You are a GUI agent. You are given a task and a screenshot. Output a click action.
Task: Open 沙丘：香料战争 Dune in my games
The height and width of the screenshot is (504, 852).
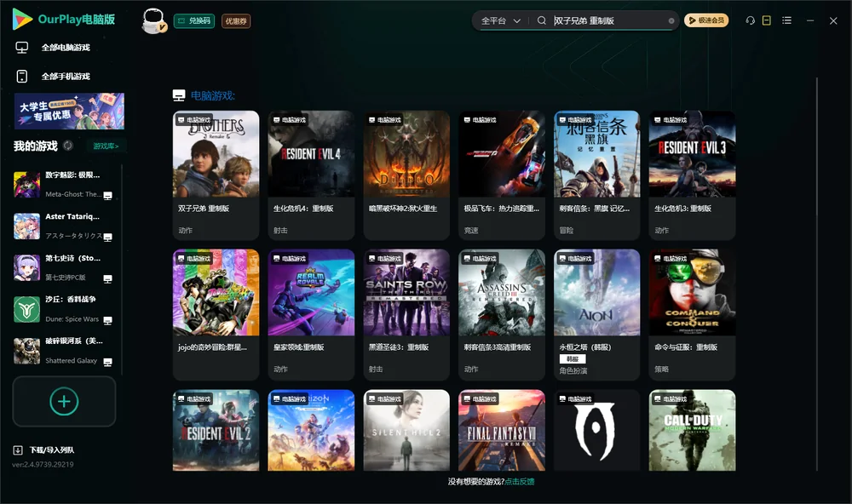click(64, 309)
